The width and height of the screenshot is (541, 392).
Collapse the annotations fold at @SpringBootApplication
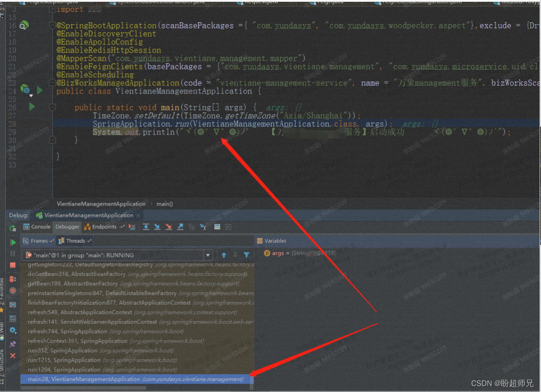52,25
